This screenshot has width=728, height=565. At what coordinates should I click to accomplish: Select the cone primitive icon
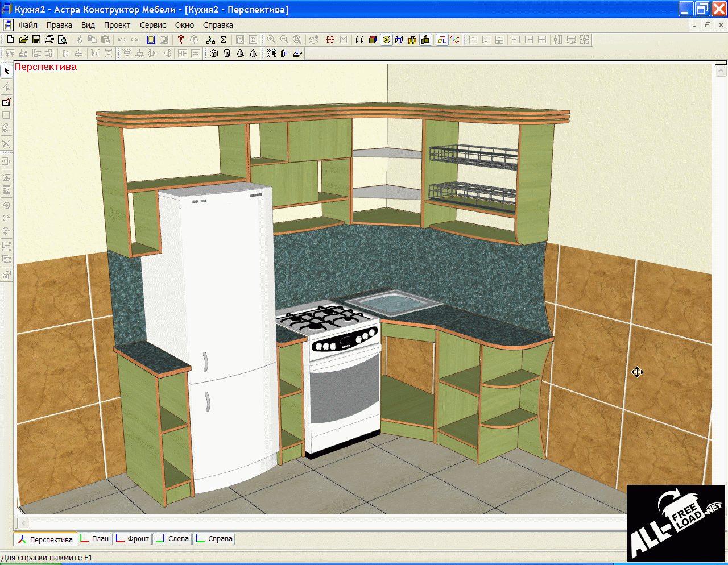coord(240,53)
